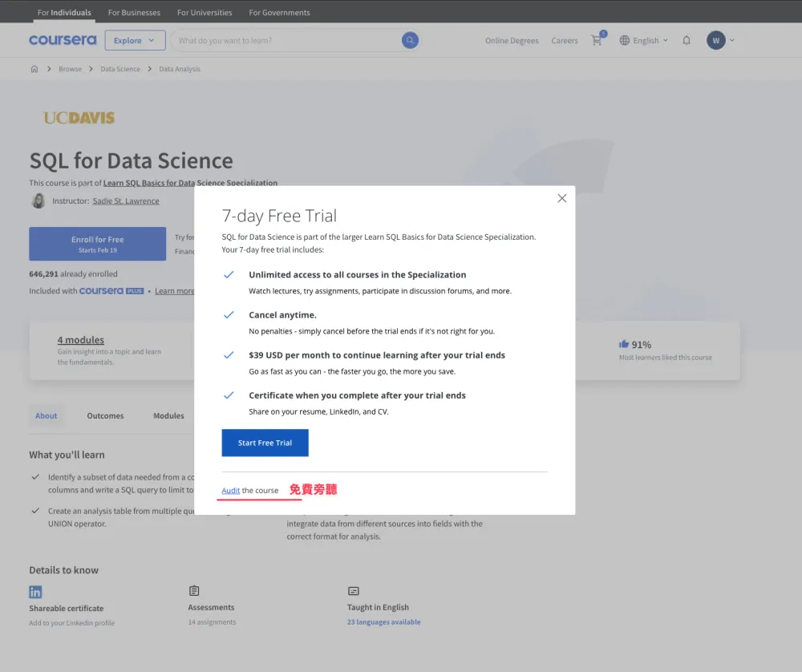This screenshot has width=802, height=672.
Task: Open the Explore dropdown
Action: pos(135,40)
